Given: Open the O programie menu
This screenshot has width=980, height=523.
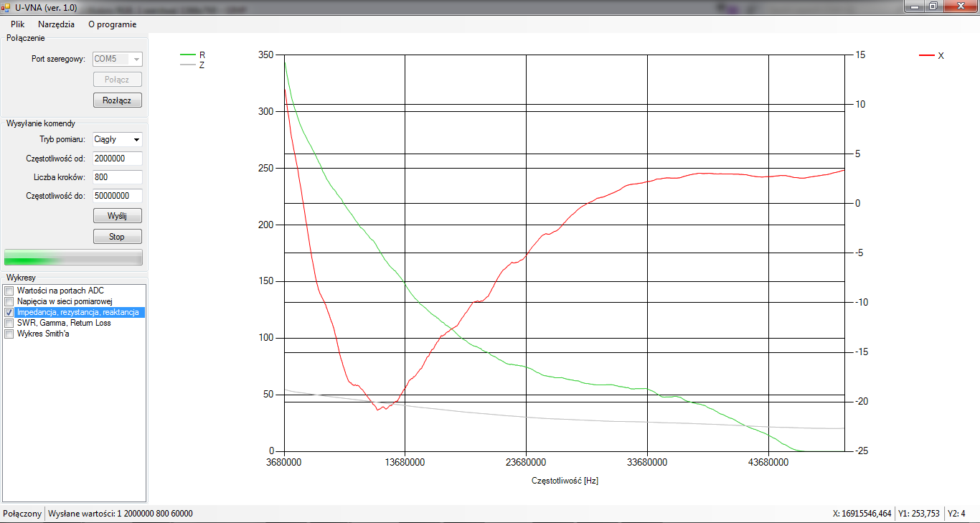Looking at the screenshot, I should pos(112,24).
